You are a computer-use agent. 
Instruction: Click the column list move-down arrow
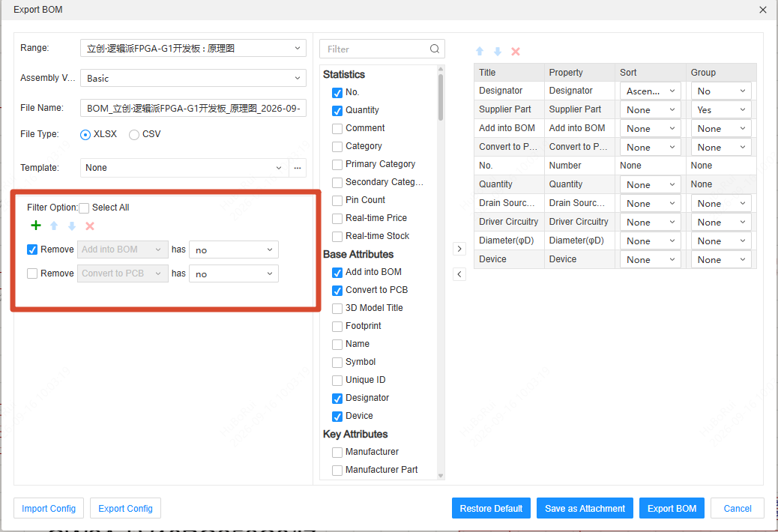point(498,51)
